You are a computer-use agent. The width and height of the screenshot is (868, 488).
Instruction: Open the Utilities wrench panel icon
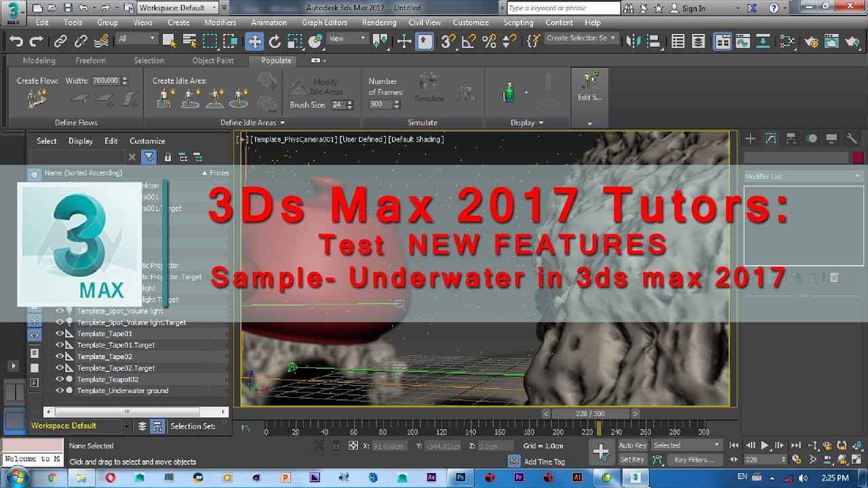[852, 139]
